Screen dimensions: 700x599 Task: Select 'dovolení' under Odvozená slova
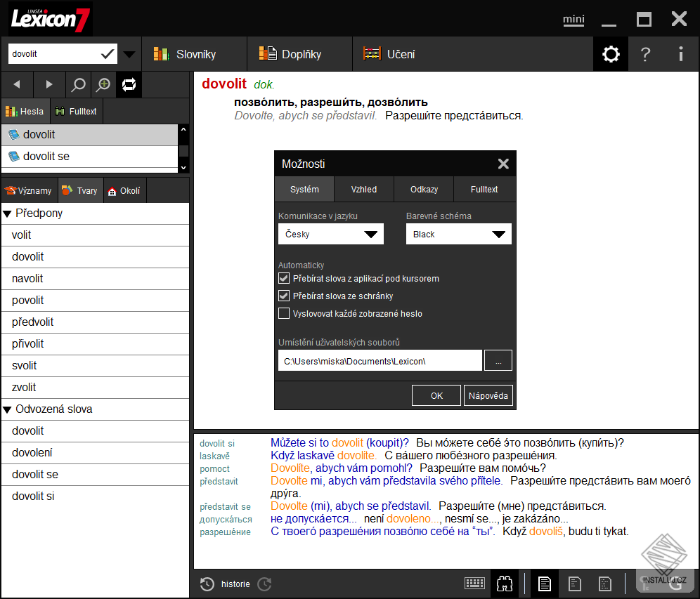[95, 453]
